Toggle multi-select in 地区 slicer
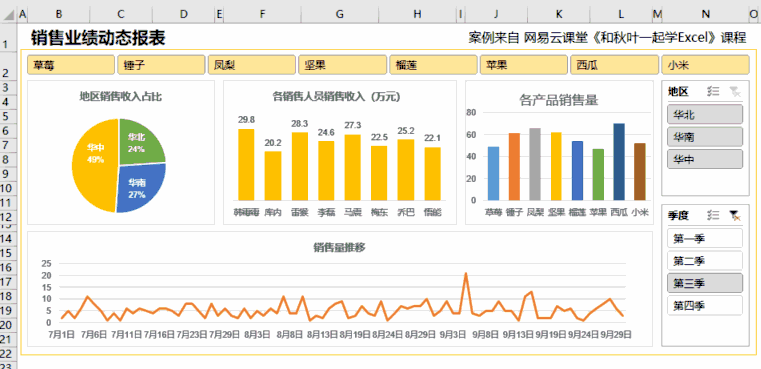761x369 pixels. point(713,91)
